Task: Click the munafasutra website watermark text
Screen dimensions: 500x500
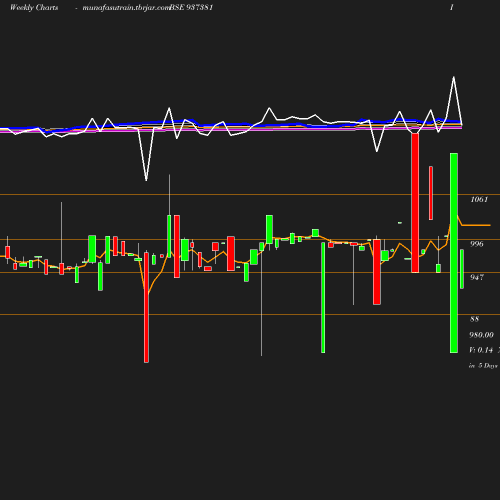Action: tap(126, 8)
